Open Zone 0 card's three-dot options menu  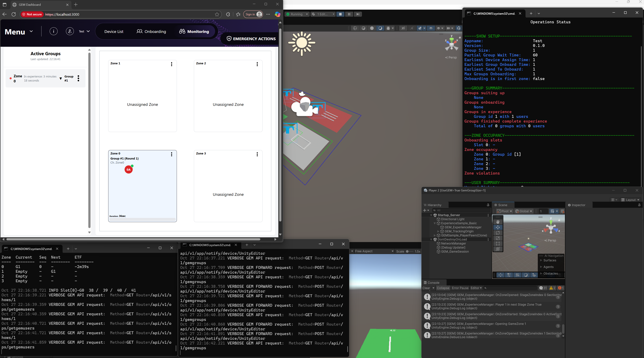[x=171, y=154]
